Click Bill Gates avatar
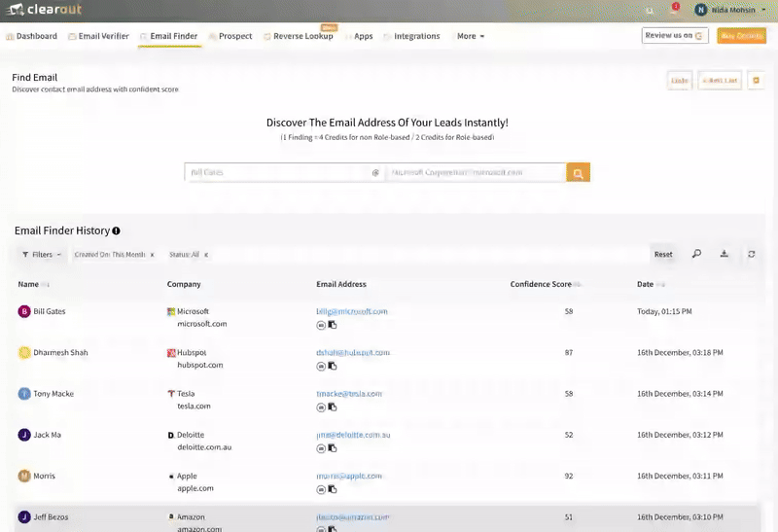 (x=24, y=311)
